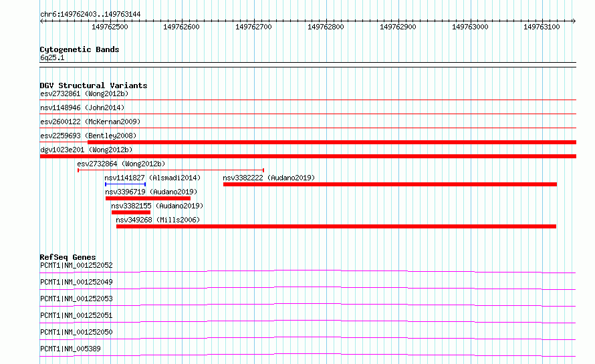Click the magenta gene line under NM_001252052
The width and height of the screenshot is (595, 364).
click(x=308, y=271)
